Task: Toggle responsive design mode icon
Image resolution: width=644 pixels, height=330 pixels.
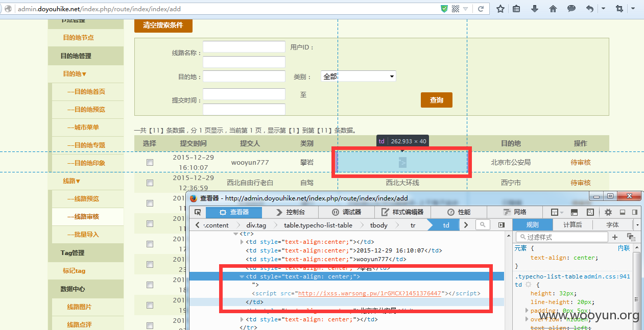Action: (590, 212)
